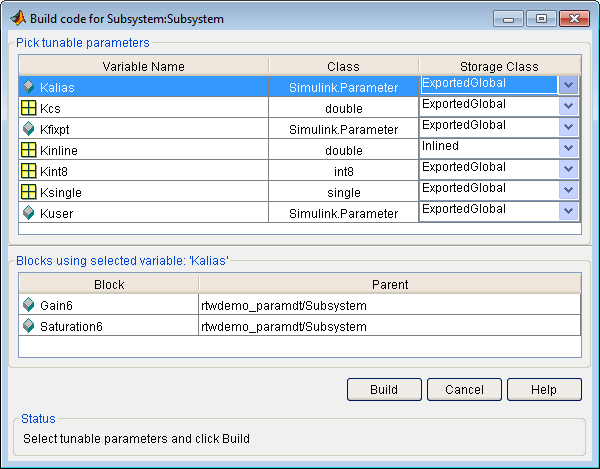Screen dimensions: 600x469
Task: Click the MATLAB logo in title bar
Action: coord(18,18)
